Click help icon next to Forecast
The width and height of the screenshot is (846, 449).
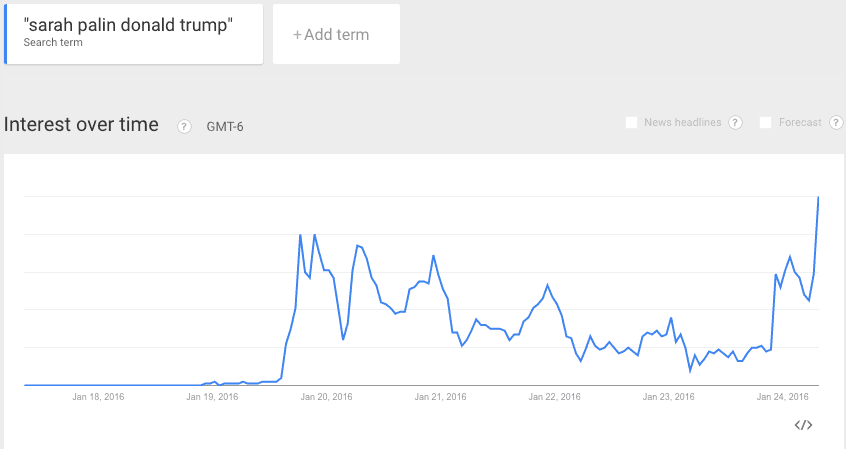(836, 123)
